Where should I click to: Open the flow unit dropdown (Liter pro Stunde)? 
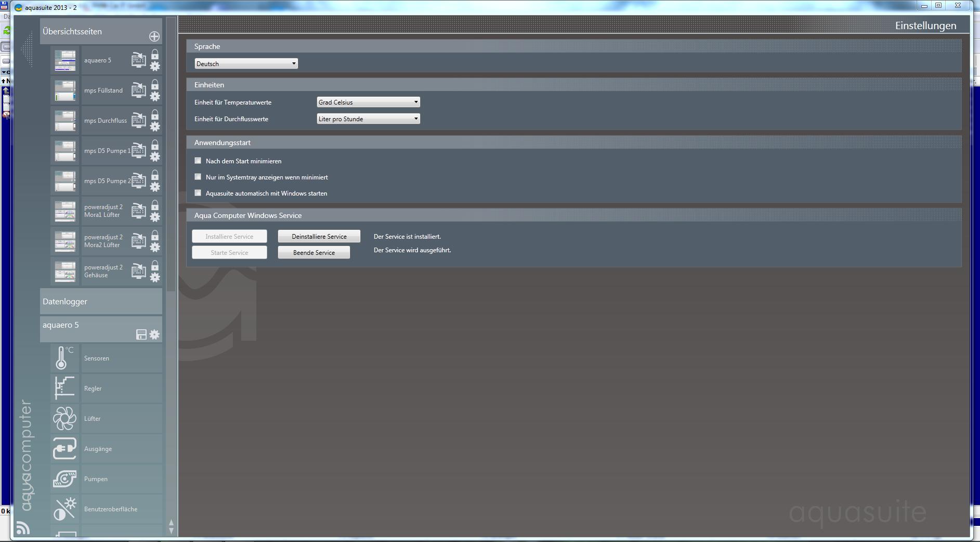click(368, 119)
